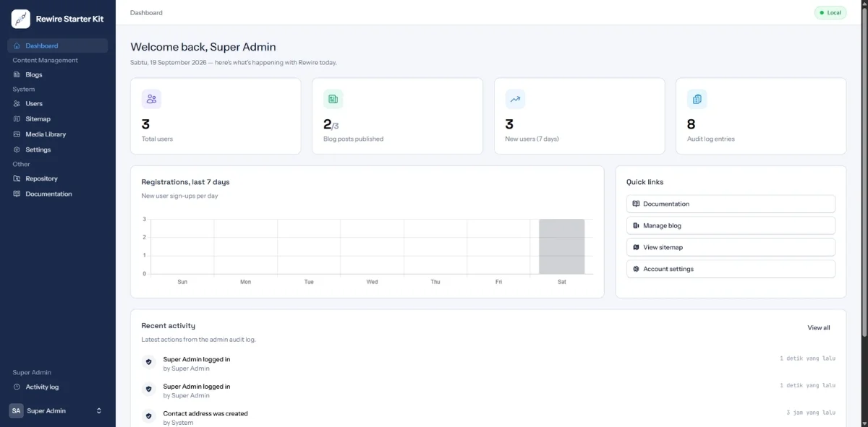Expand the Super Admin user menu chevron

(99, 410)
